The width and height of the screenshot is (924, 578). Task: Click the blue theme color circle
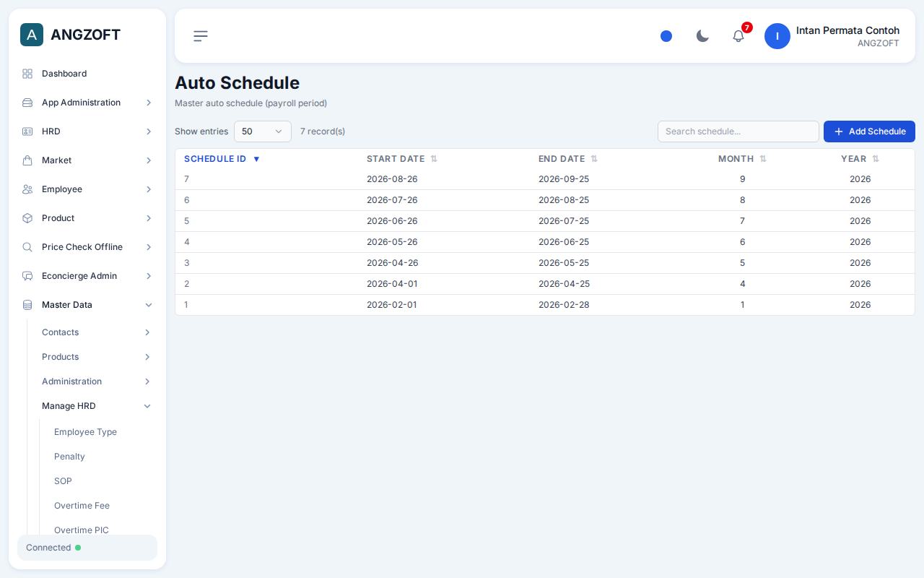(x=666, y=36)
